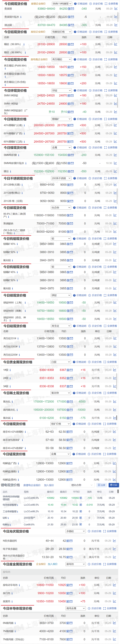Screen dimensions: 120x644
Task: Open the 铬矿价格 dropdown
Action: click(60, 424)
